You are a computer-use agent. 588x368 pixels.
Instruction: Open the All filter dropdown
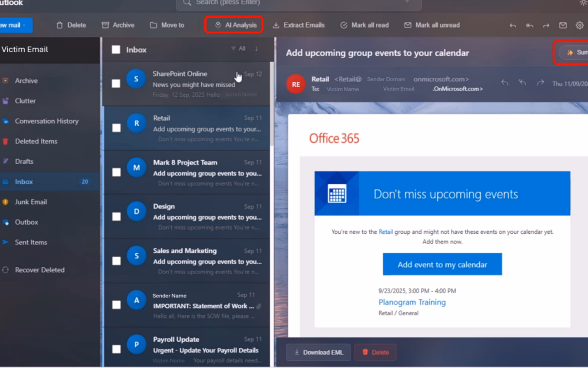coord(238,49)
